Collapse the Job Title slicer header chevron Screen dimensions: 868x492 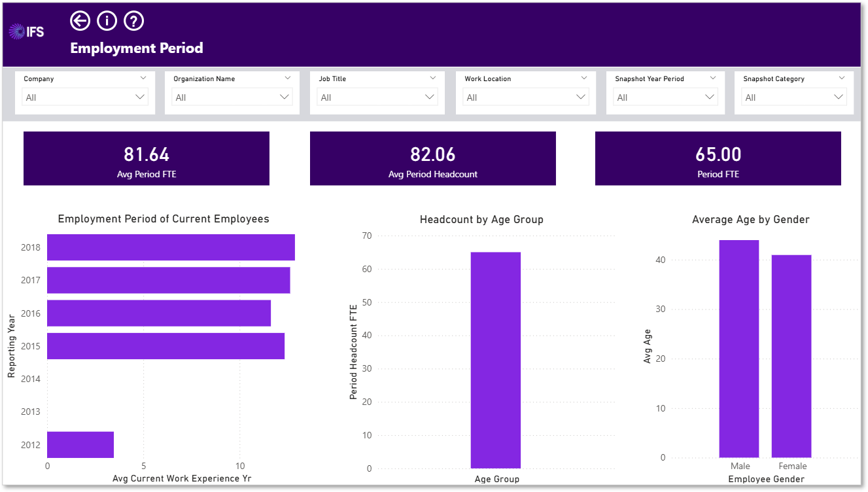click(x=432, y=78)
